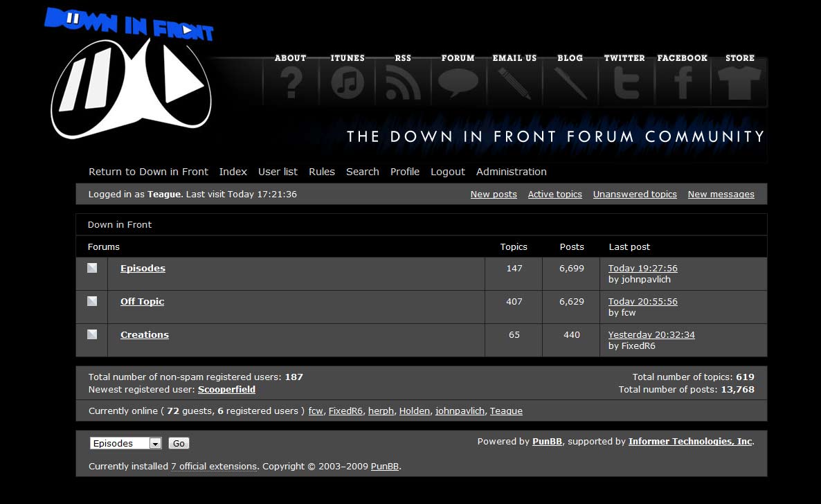View newest user Scooperfield's profile
Image resolution: width=821 pixels, height=504 pixels.
[x=227, y=389]
